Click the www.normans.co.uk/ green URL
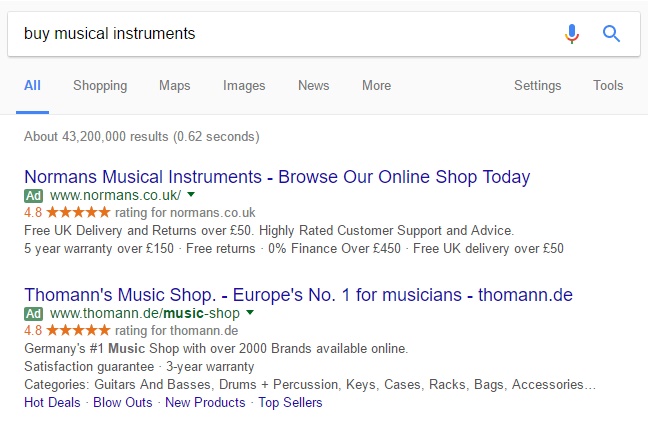The width and height of the screenshot is (648, 428). [115, 195]
